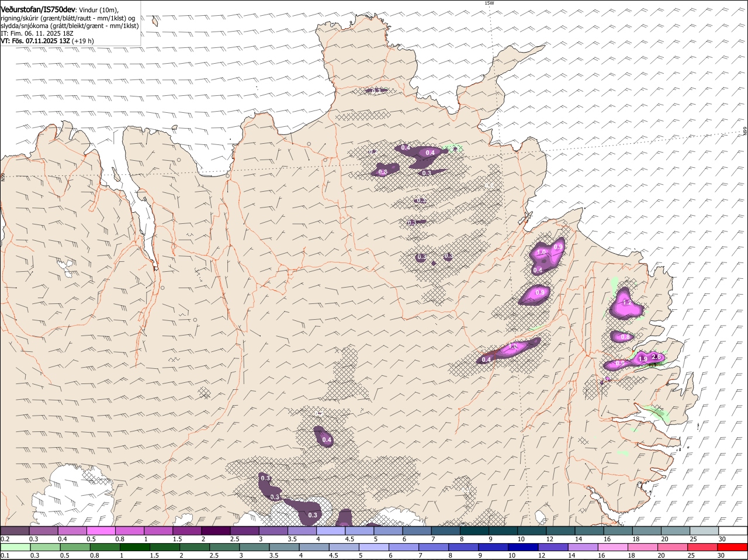Select the 'IT: Fim. 06. 11. 2025 18Z' line

(x=36, y=33)
